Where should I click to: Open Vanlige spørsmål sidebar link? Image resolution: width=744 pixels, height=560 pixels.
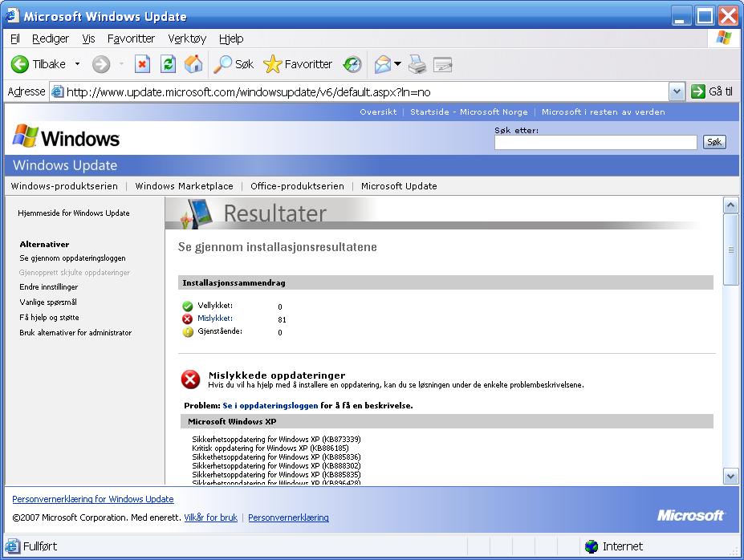tap(48, 302)
